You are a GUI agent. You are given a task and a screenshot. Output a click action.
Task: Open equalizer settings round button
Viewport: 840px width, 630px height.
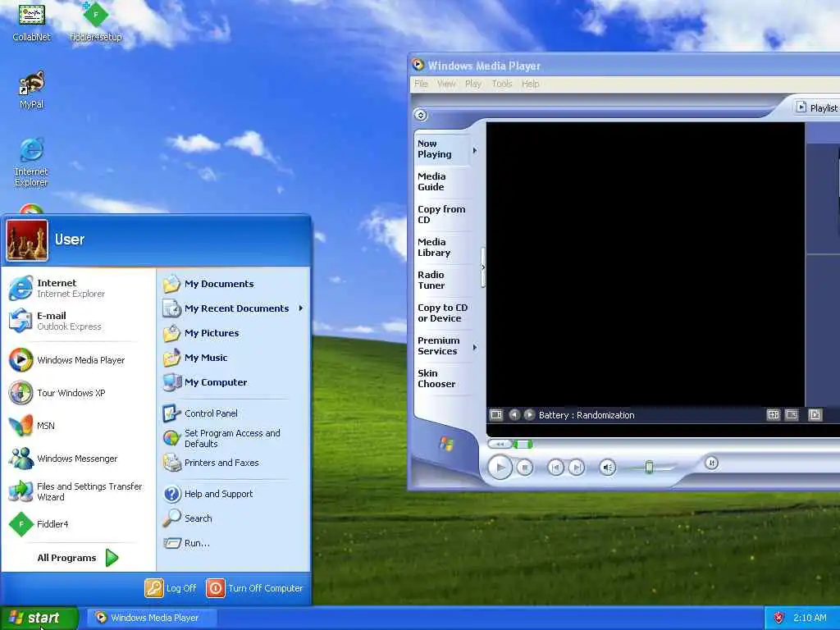tap(711, 463)
